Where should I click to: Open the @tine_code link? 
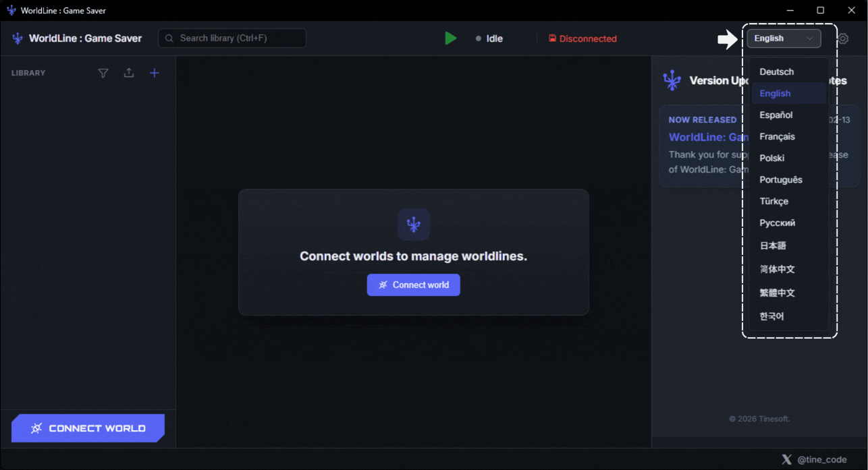coord(821,459)
